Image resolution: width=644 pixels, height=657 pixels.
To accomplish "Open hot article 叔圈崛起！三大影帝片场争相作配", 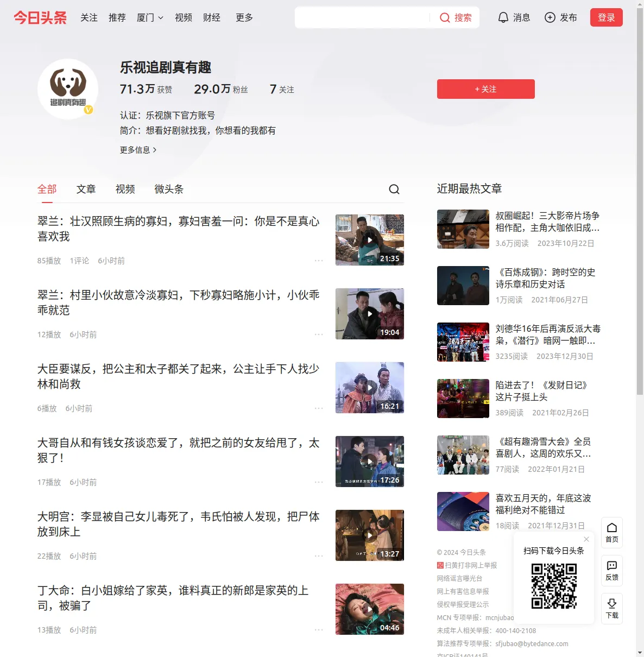I will pos(547,222).
